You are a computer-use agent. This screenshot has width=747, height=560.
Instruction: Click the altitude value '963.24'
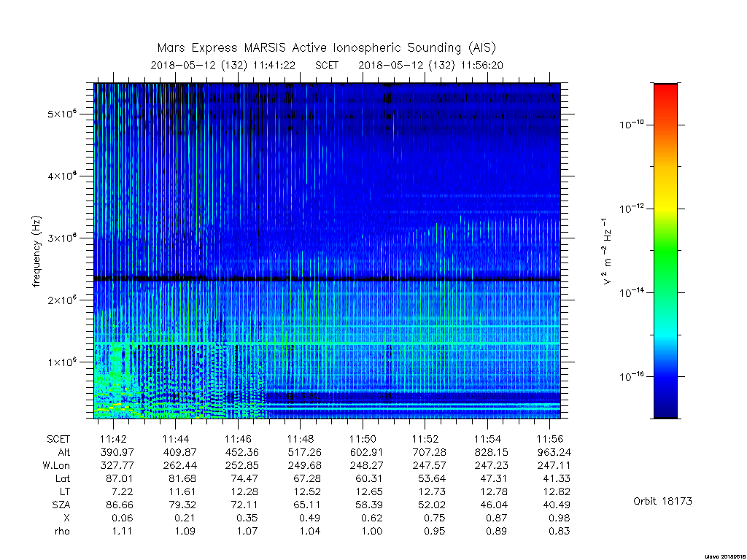pyautogui.click(x=554, y=452)
